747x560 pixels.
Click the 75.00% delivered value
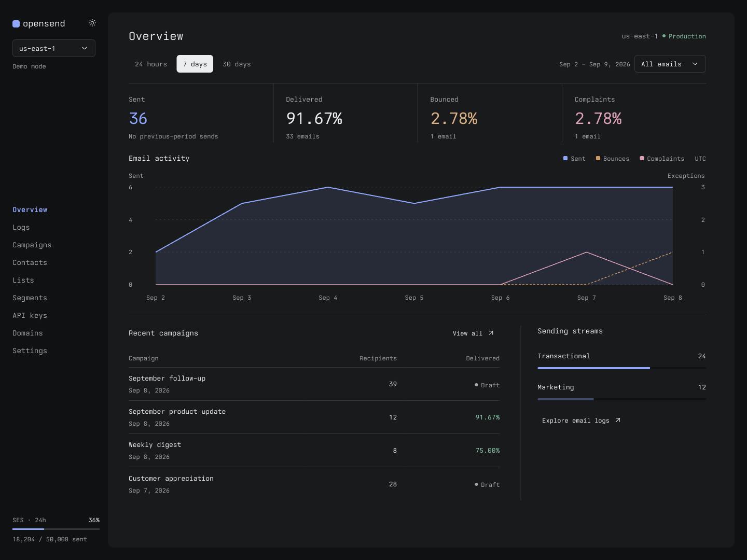click(x=488, y=451)
